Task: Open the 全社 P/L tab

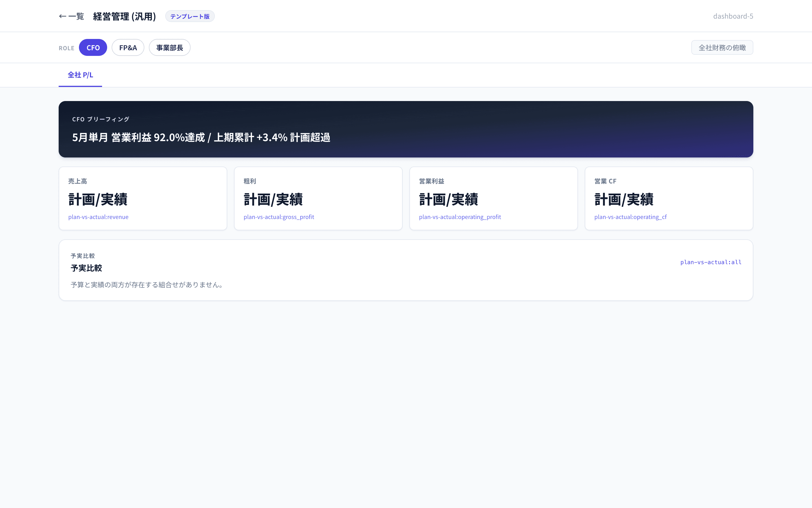Action: [80, 75]
